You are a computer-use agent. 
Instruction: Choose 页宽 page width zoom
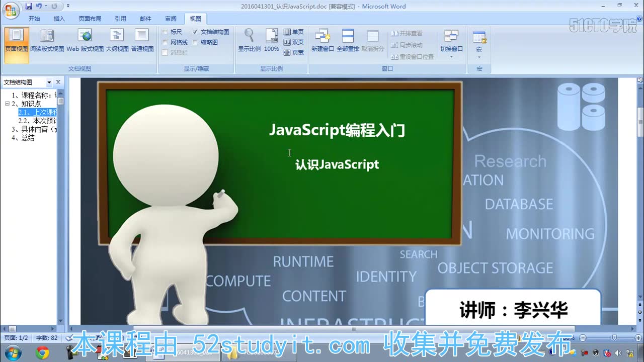294,52
